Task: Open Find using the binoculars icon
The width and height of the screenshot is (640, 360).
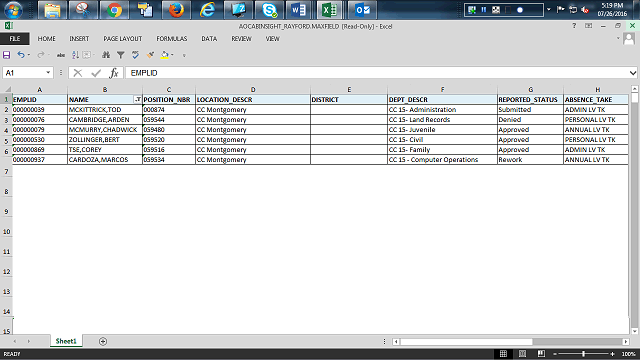Action: coord(106,55)
